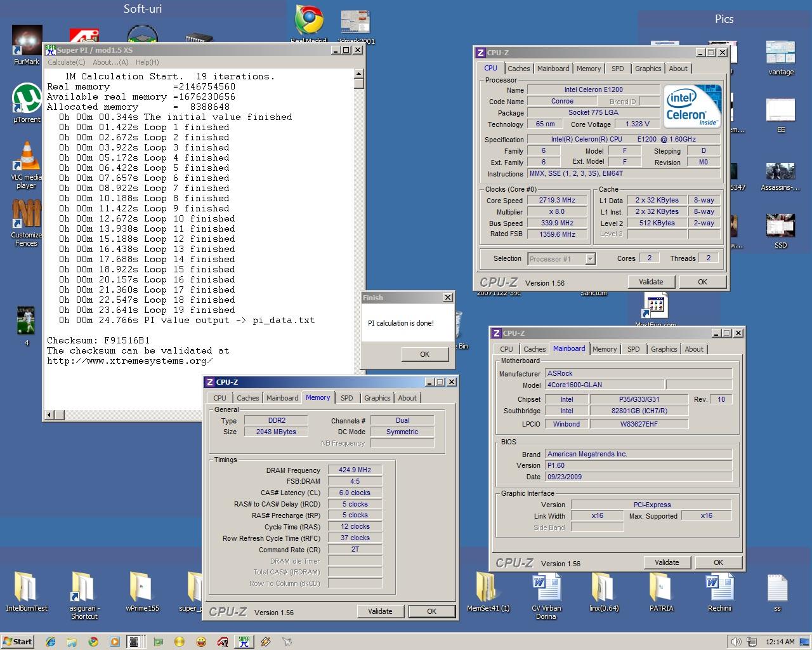This screenshot has width=812, height=650.
Task: Click Super PI vertical scrollbar up arrow
Action: tap(359, 74)
